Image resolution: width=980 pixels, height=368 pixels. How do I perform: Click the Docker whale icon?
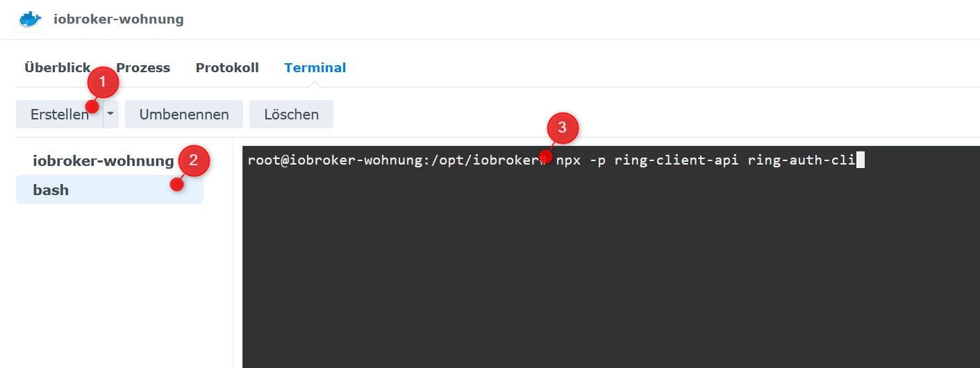[30, 19]
